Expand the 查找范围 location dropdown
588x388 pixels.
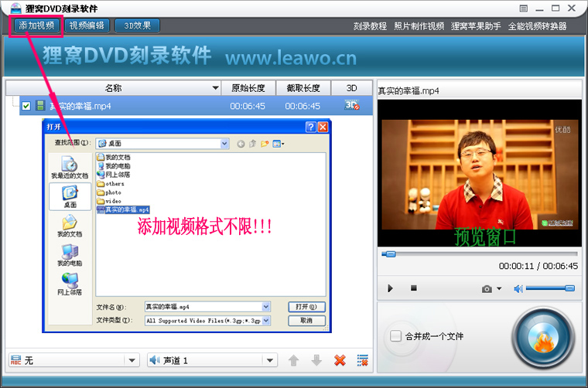(224, 144)
